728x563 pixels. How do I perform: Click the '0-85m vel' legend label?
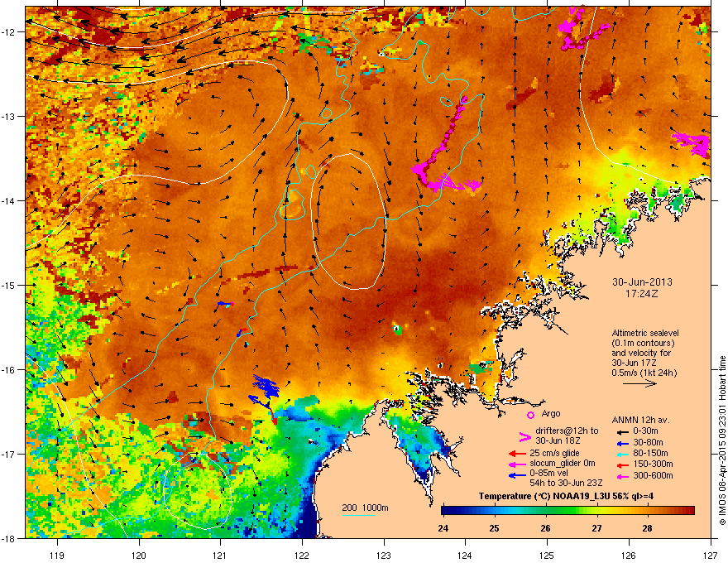click(x=548, y=473)
